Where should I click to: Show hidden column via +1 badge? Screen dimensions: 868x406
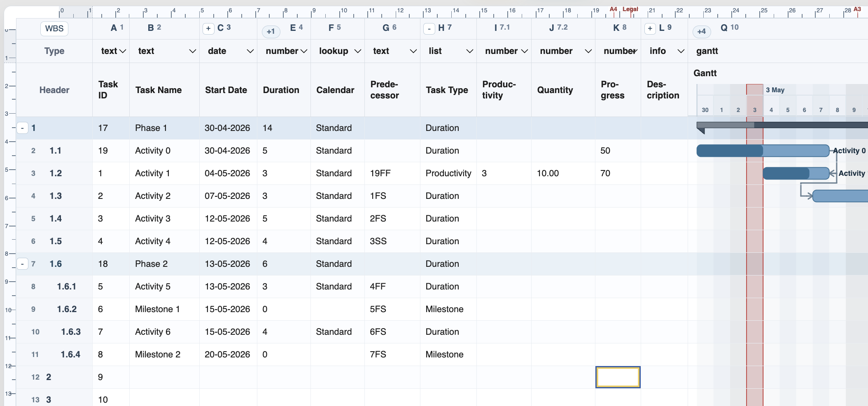tap(271, 31)
